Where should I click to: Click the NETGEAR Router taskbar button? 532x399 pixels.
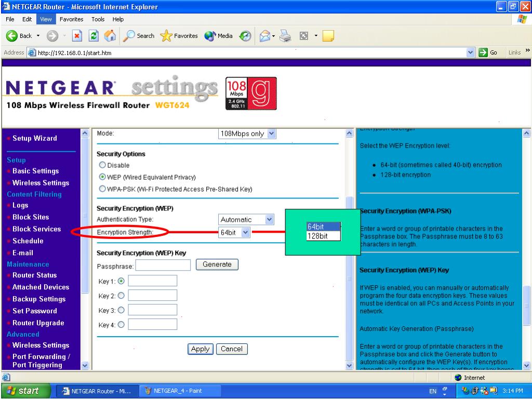pyautogui.click(x=97, y=391)
